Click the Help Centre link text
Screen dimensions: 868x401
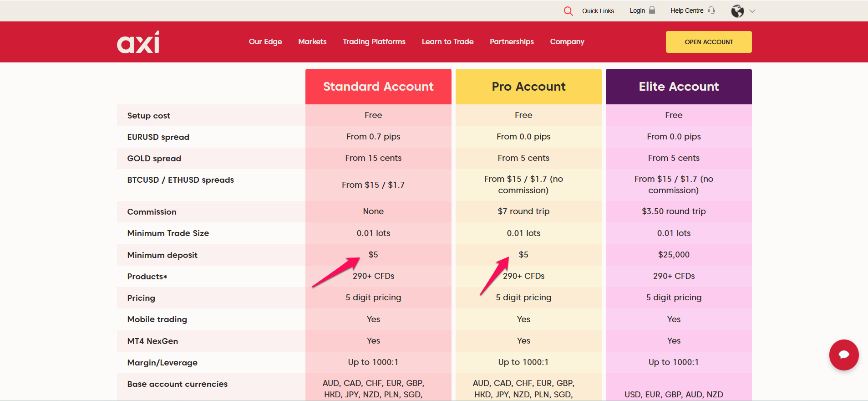coord(686,11)
